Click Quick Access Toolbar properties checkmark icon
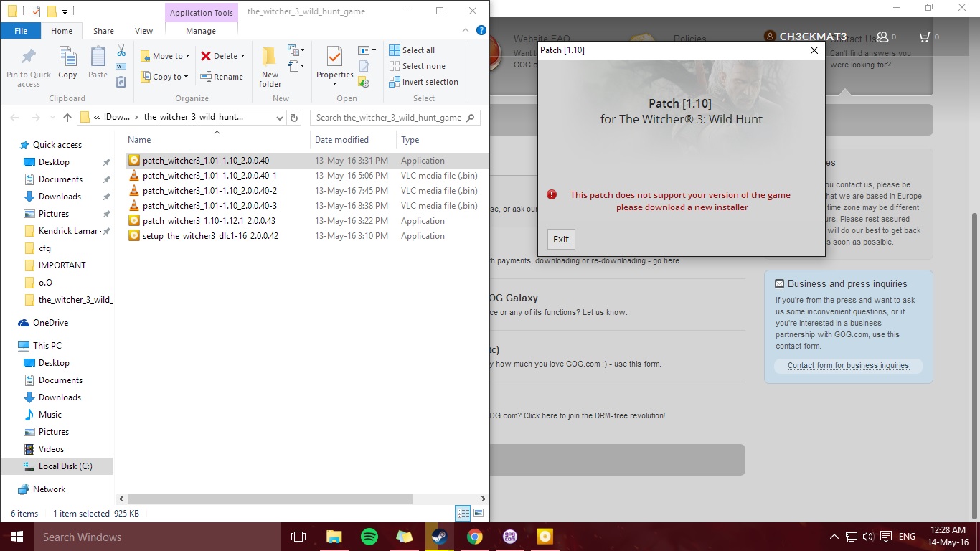The height and width of the screenshot is (551, 980). pyautogui.click(x=36, y=11)
